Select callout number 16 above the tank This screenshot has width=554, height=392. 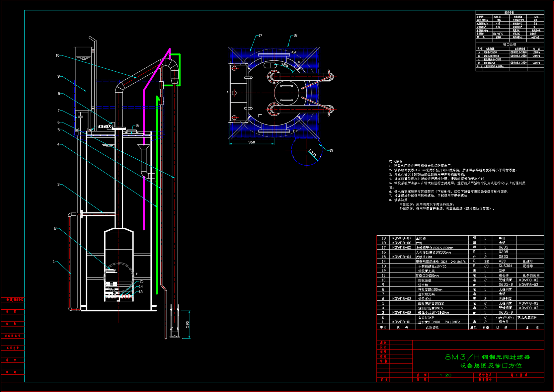(x=137, y=125)
